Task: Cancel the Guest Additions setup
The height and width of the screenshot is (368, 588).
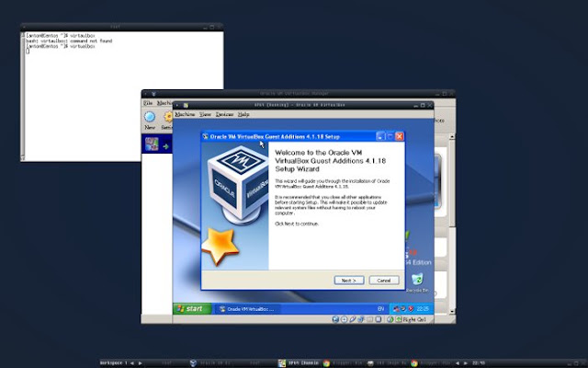Action: (x=384, y=280)
